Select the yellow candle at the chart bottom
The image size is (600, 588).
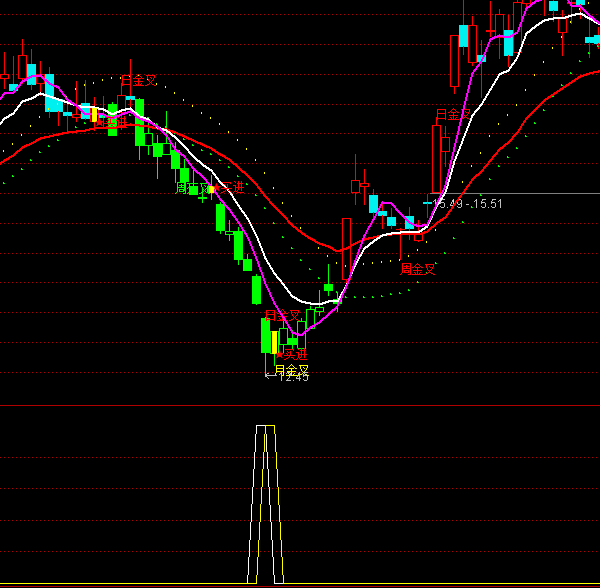(x=274, y=342)
